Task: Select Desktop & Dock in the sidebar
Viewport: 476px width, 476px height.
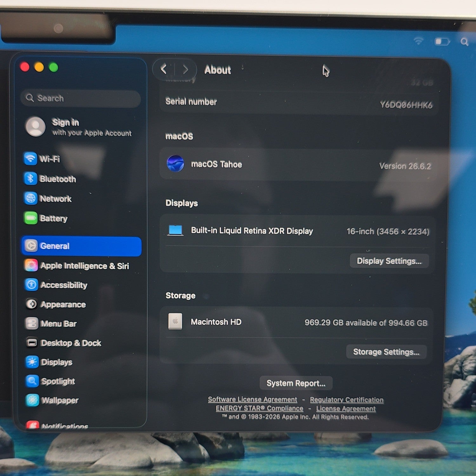Action: point(82,343)
